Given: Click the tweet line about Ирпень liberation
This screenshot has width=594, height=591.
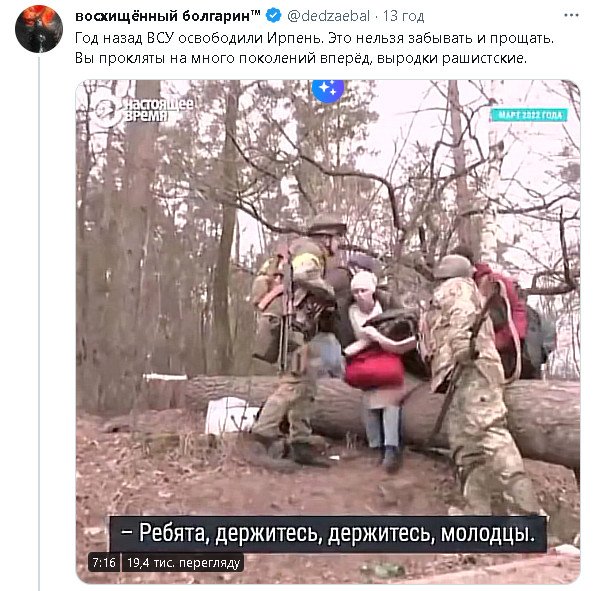Looking at the screenshot, I should [314, 38].
